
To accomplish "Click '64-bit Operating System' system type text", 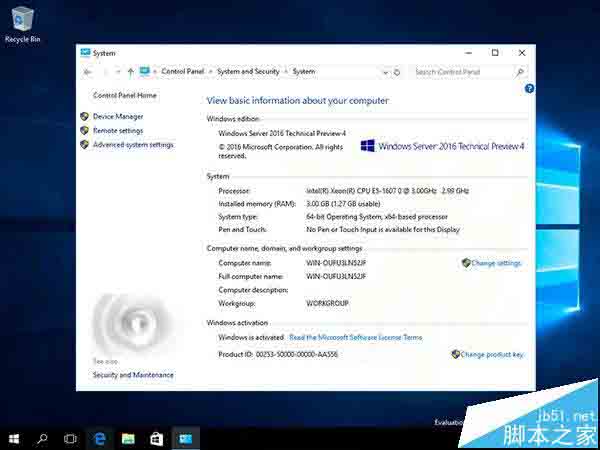I will tap(377, 217).
